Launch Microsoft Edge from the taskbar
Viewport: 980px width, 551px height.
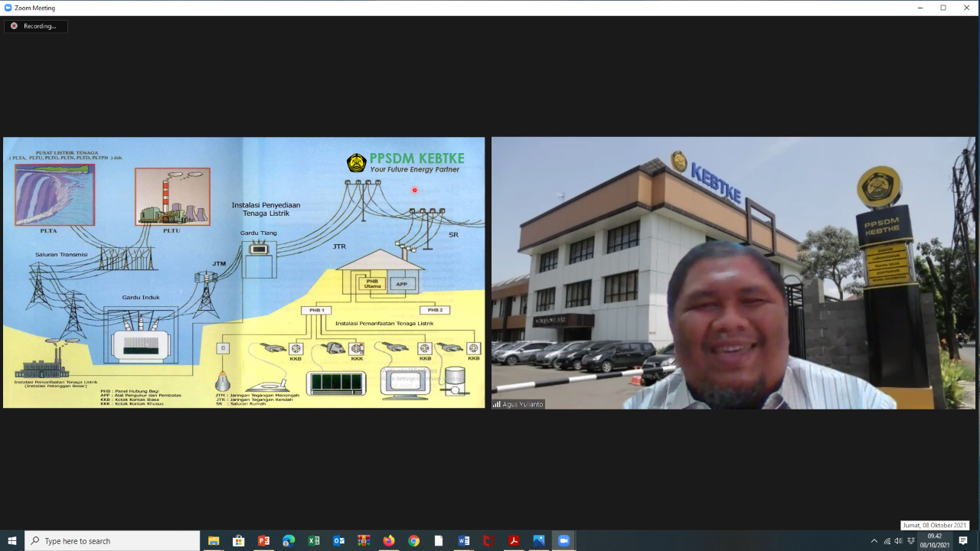289,540
